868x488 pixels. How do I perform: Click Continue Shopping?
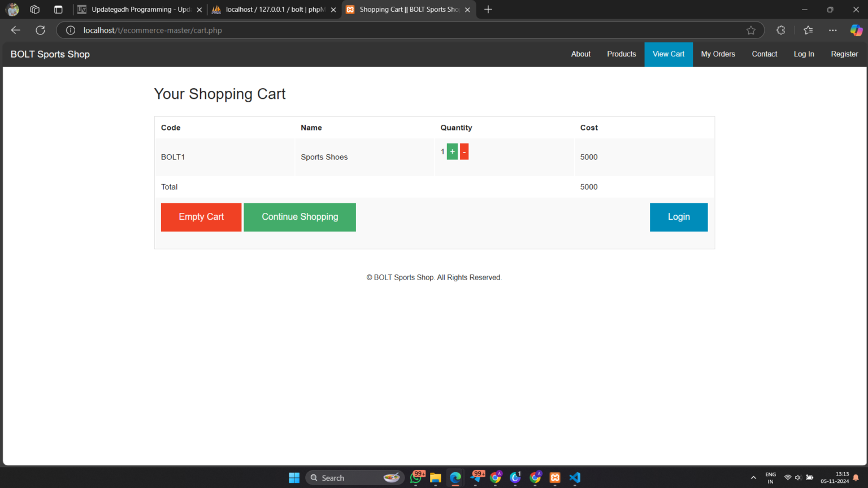click(300, 217)
